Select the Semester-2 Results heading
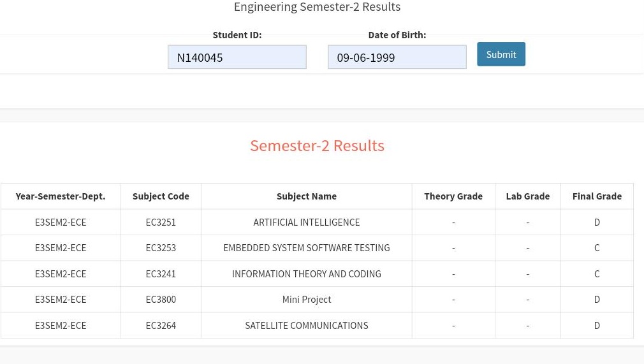The width and height of the screenshot is (644, 364). coord(317,146)
